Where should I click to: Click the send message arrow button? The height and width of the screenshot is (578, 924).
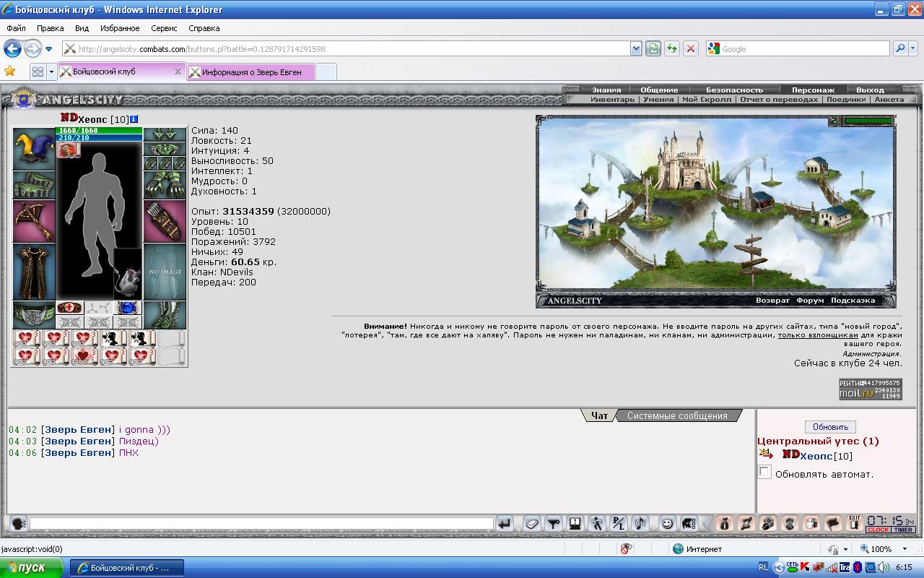coord(505,523)
